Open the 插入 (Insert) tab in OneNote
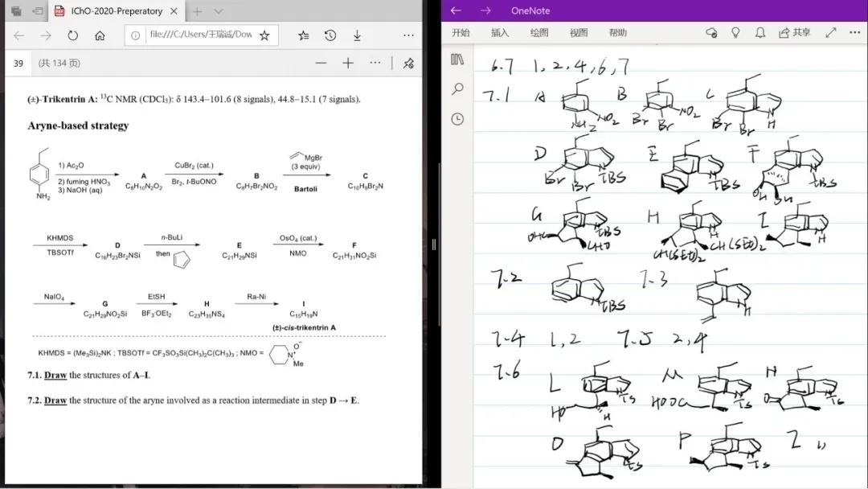The image size is (868, 489). [x=500, y=33]
